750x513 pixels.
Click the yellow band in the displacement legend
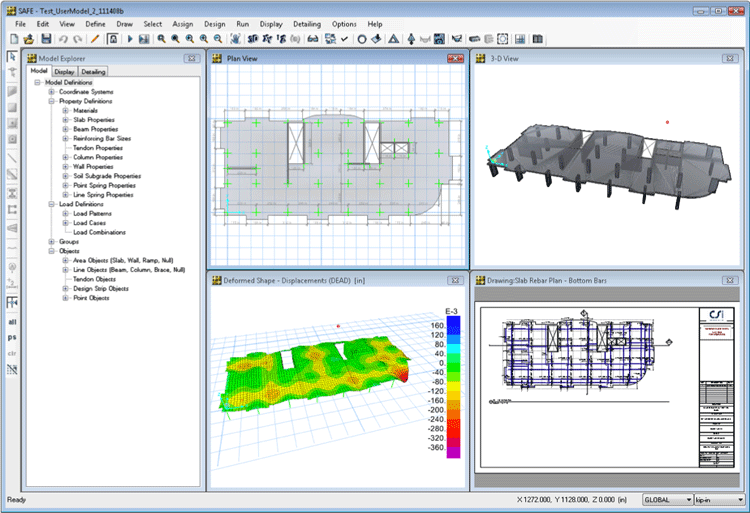point(453,386)
